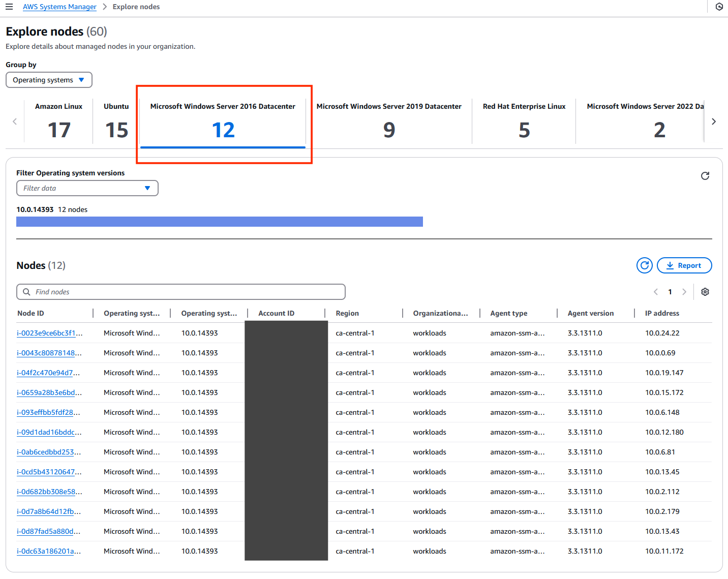
Task: Click IP address 10.0.0.69 cell
Action: click(x=660, y=353)
